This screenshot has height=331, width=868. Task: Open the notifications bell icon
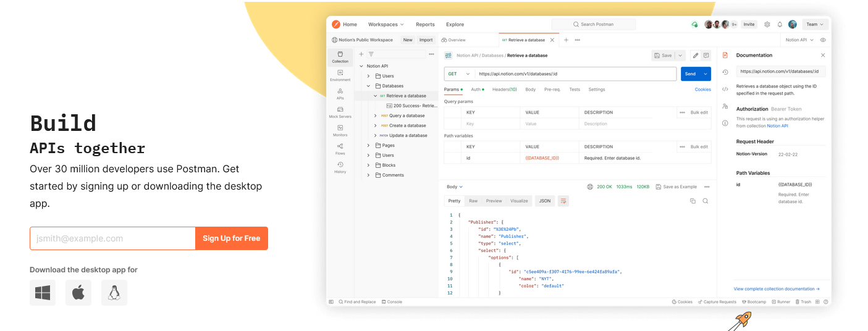(780, 25)
